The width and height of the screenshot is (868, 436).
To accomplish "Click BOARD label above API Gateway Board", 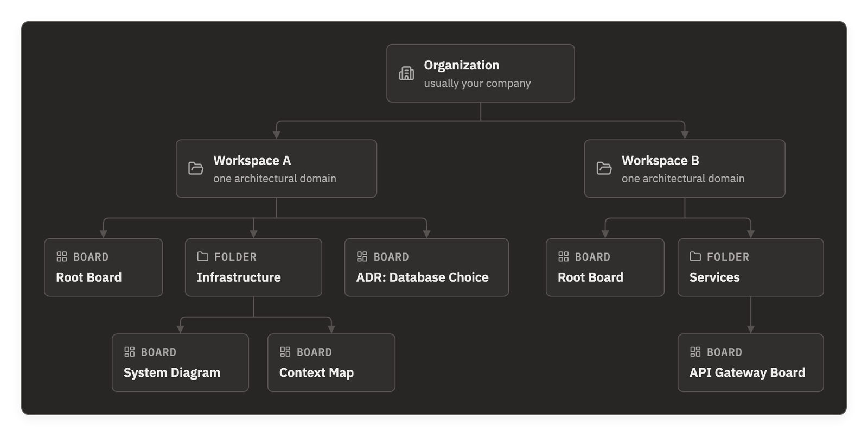I will [724, 352].
